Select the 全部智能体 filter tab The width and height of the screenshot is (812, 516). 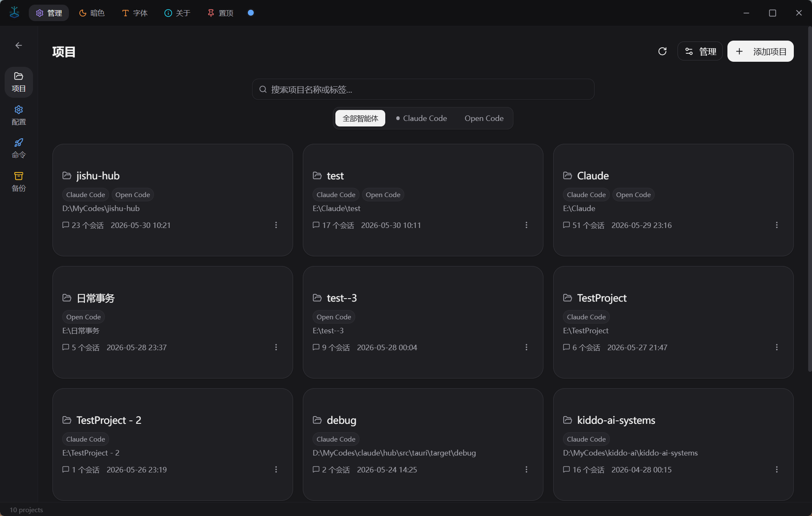tap(360, 118)
